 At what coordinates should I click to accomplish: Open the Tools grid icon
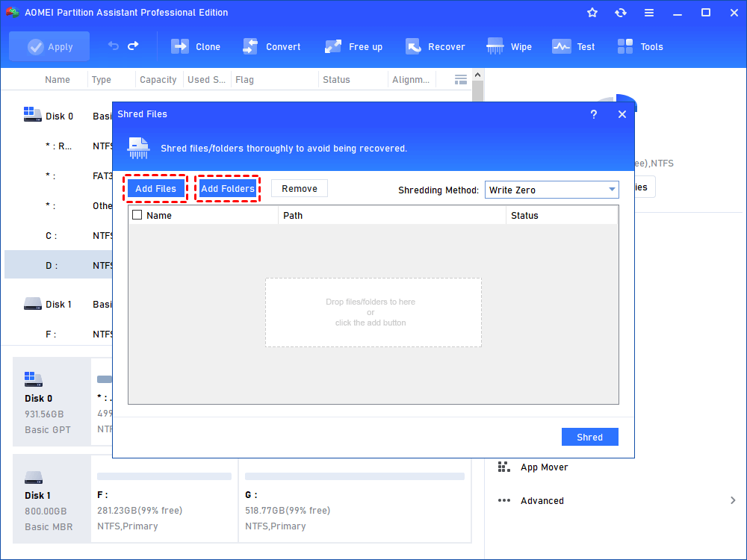pos(625,46)
